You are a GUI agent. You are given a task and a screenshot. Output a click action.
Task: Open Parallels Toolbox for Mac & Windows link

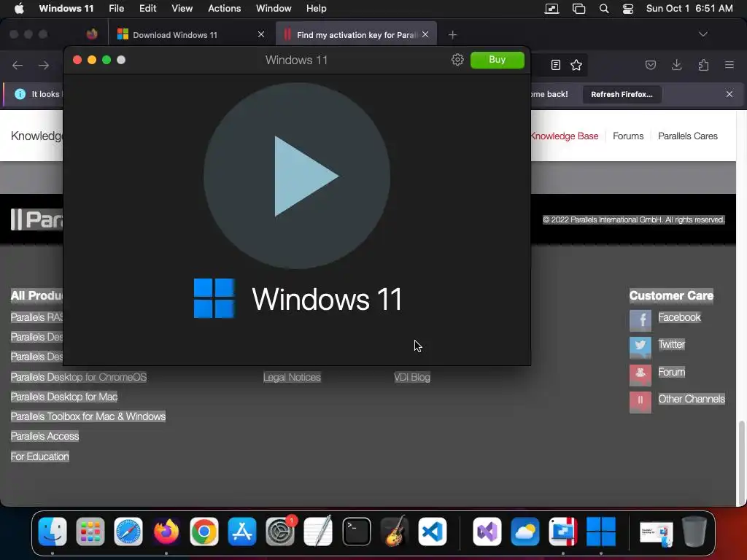point(88,416)
